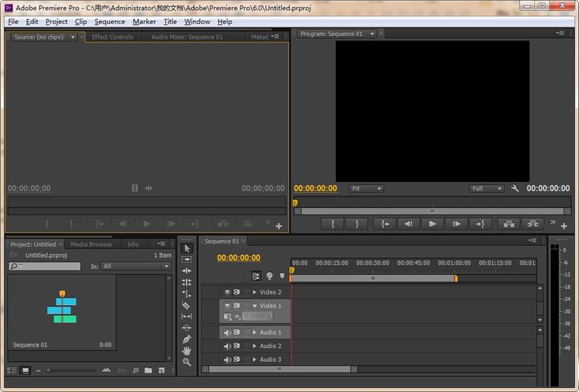The width and height of the screenshot is (579, 392).
Task: Select the Razor tool
Action: tap(187, 305)
